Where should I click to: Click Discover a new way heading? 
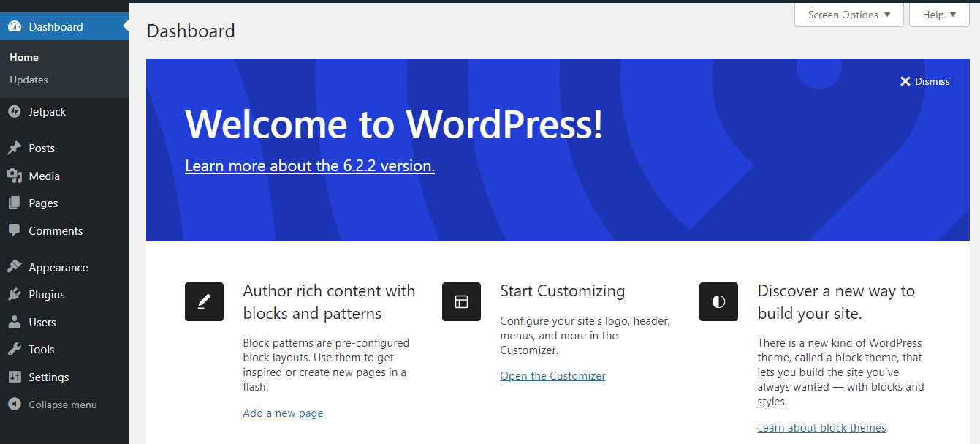pos(836,302)
